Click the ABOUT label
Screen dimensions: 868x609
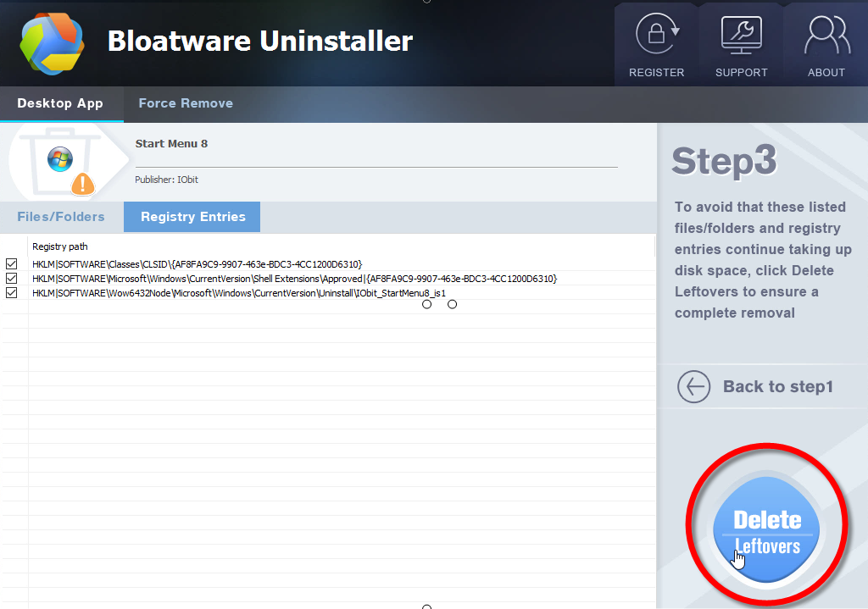pyautogui.click(x=826, y=73)
